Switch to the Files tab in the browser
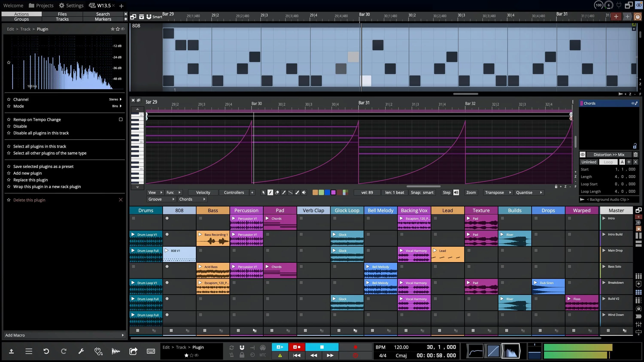 (x=62, y=14)
